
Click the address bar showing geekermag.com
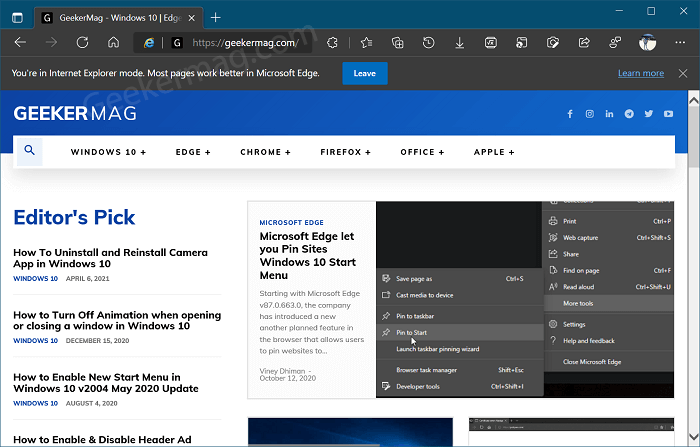click(x=245, y=43)
